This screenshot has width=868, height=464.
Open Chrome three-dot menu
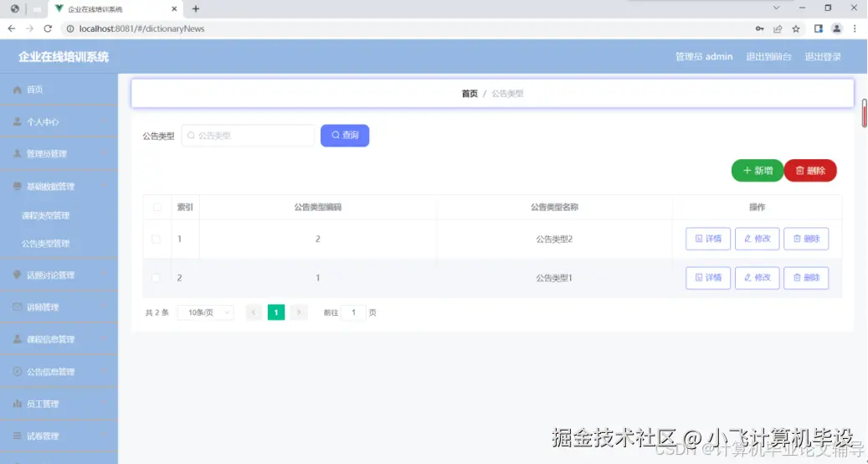click(x=855, y=28)
